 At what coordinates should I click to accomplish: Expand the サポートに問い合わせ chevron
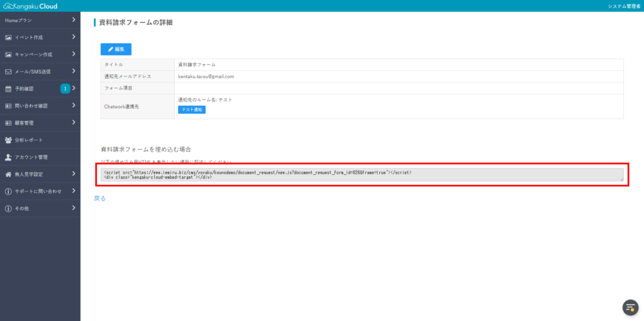[x=74, y=191]
